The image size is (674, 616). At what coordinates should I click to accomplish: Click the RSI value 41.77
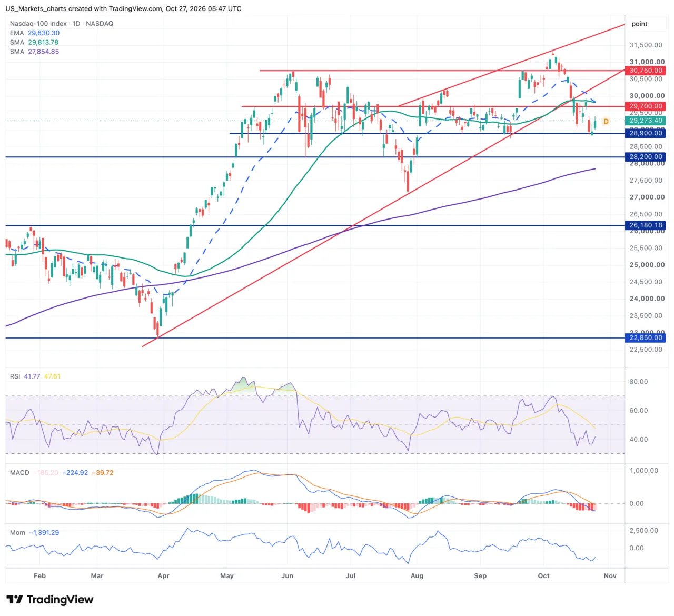click(32, 376)
